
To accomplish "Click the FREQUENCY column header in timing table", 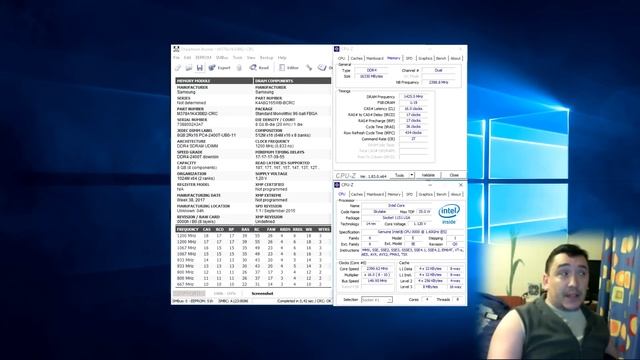I will pyautogui.click(x=188, y=229).
